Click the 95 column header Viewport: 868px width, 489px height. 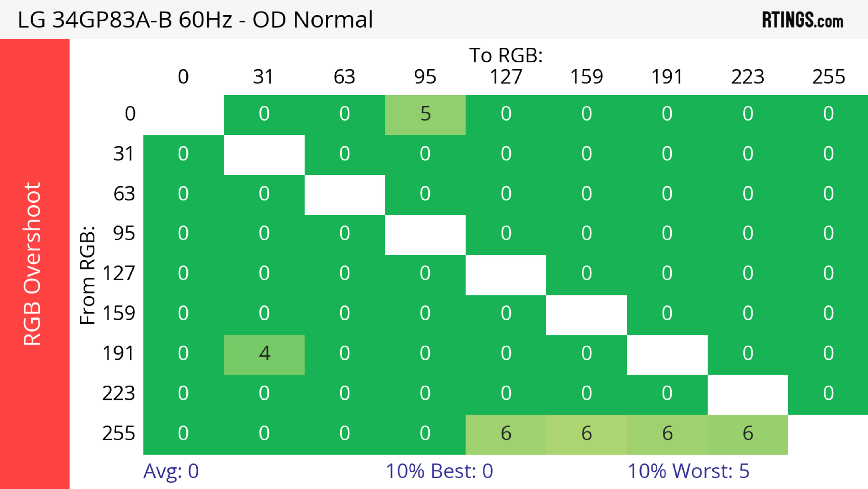pyautogui.click(x=425, y=77)
